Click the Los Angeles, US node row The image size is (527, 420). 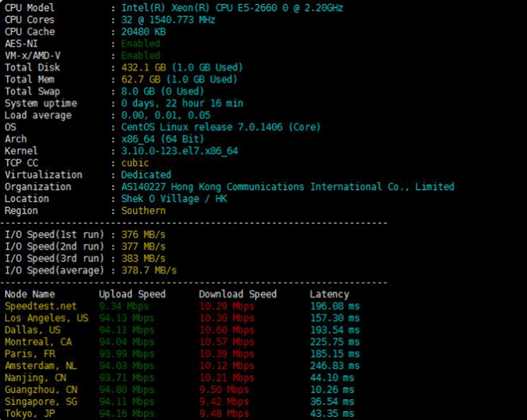[46, 318]
